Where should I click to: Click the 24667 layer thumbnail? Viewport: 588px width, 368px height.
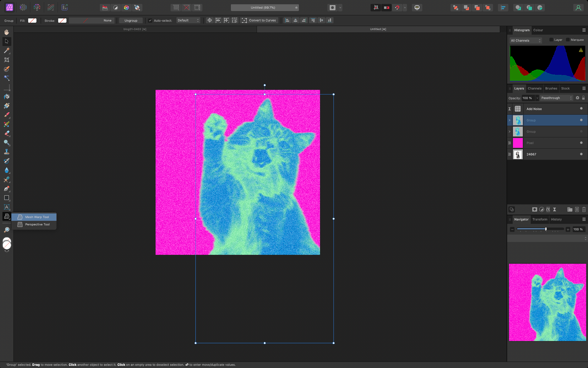pos(518,154)
